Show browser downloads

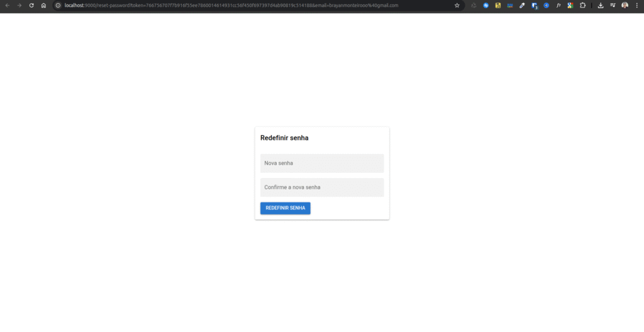[601, 5]
